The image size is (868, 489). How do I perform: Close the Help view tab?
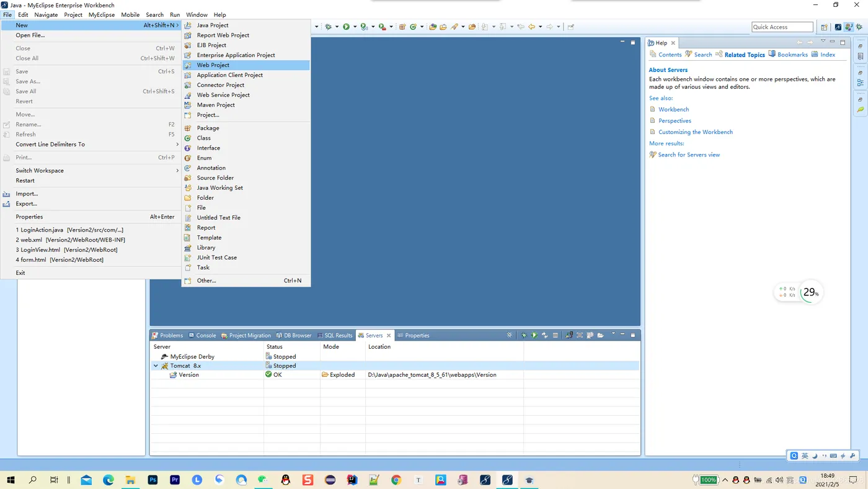[x=673, y=43]
